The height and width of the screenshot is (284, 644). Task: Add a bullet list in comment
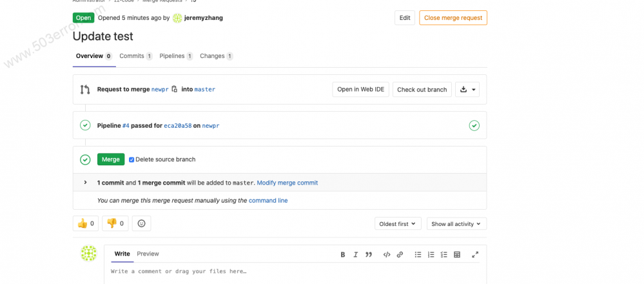pos(418,254)
